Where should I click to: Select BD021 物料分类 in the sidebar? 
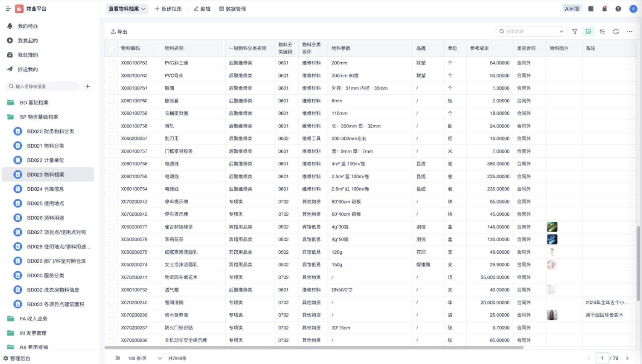click(x=48, y=146)
